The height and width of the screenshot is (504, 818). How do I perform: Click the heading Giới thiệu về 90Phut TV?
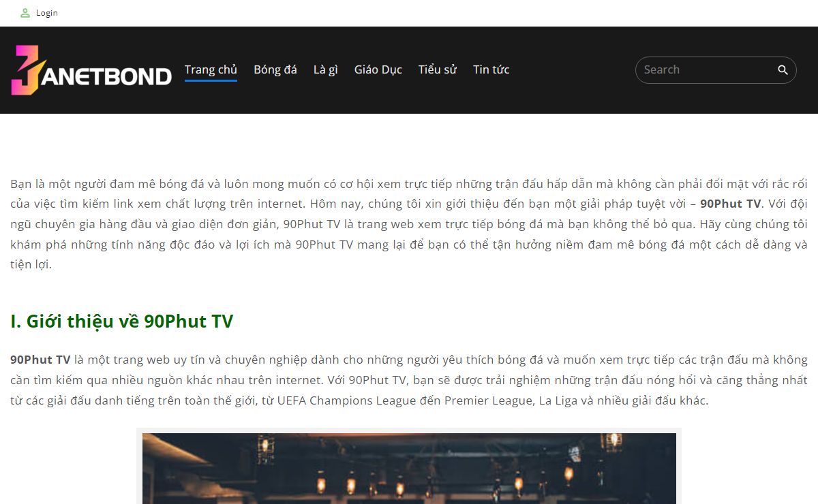[121, 321]
